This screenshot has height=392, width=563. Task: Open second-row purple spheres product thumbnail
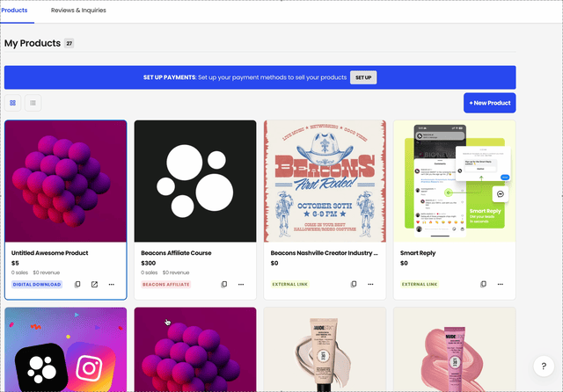coord(195,349)
